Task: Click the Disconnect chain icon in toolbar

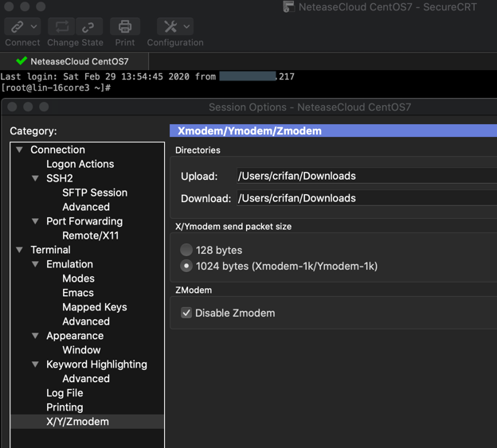Action: (88, 27)
